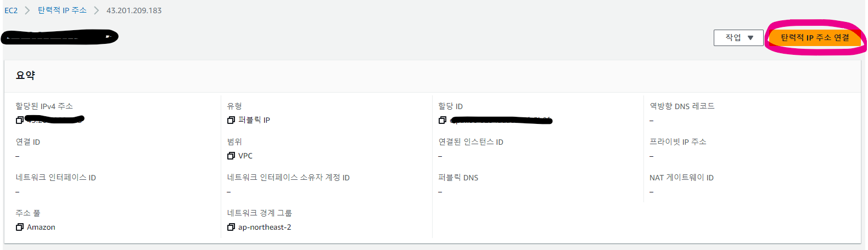This screenshot has width=868, height=250.
Task: Copy the 할당 ID value
Action: click(443, 120)
